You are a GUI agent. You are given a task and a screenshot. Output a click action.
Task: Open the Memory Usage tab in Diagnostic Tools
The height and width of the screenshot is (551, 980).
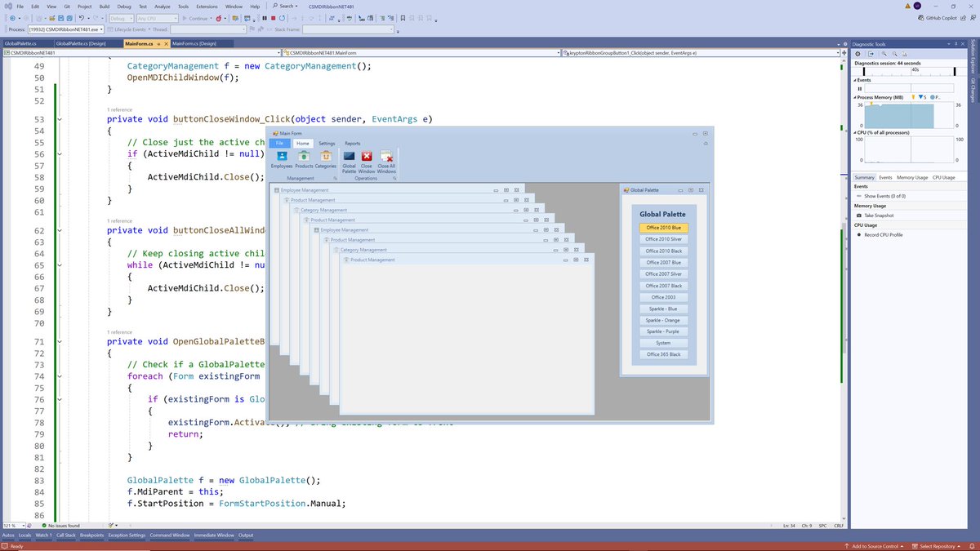(x=912, y=177)
